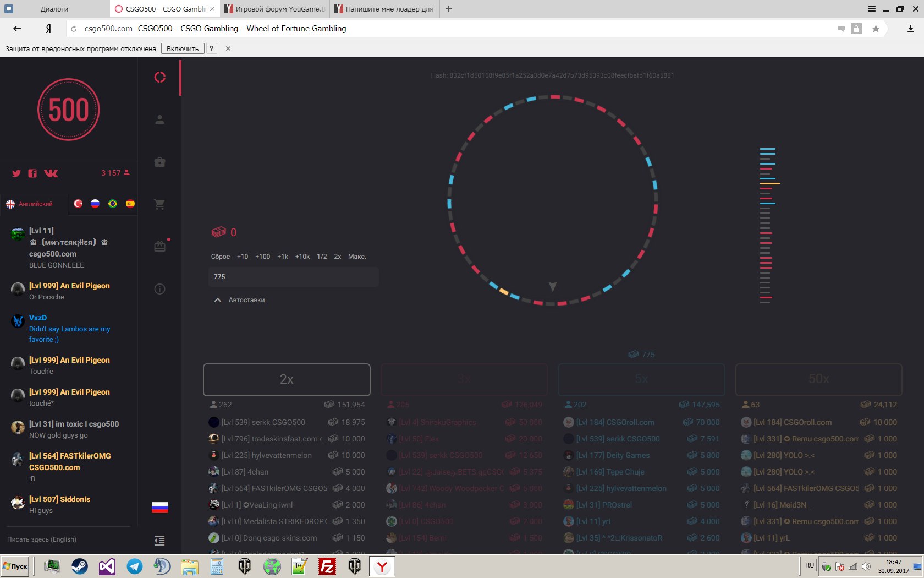Switch chat to the Spanish flag room
Viewport: 924px width, 578px height.
pyautogui.click(x=130, y=204)
